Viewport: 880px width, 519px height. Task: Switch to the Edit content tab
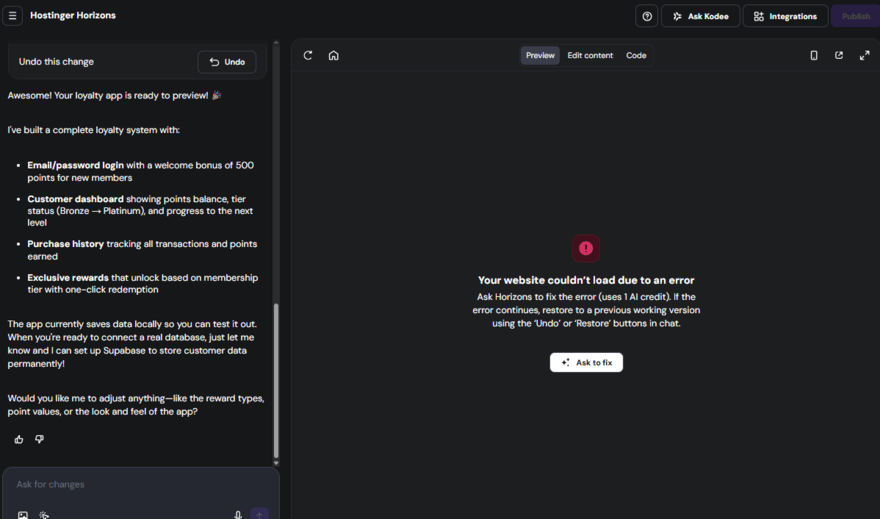590,55
